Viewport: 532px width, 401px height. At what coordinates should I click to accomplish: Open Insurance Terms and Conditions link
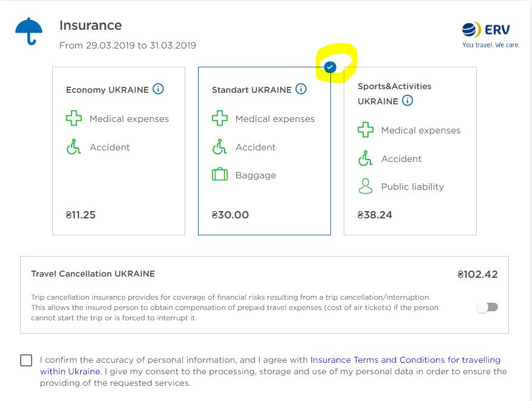point(405,360)
